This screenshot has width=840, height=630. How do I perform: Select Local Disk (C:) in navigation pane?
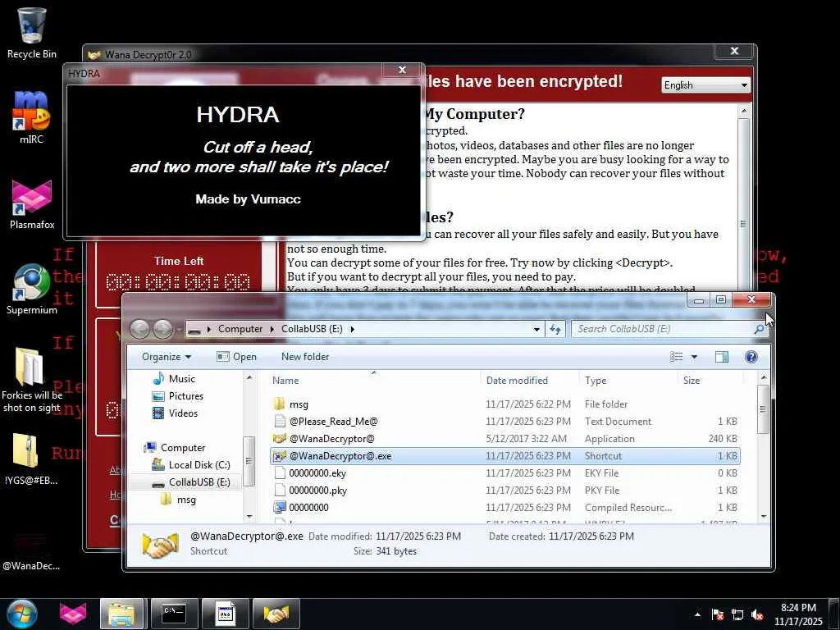pos(190,465)
